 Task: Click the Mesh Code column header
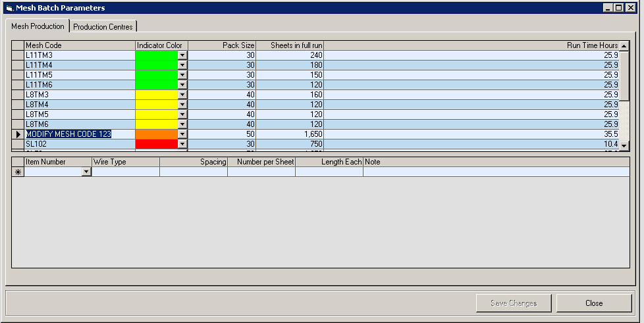pyautogui.click(x=80, y=45)
